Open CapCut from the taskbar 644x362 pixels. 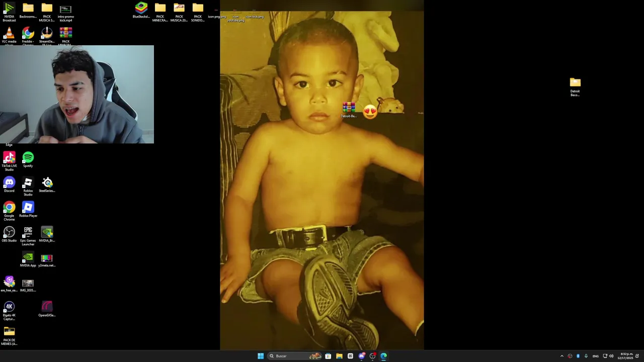350,356
